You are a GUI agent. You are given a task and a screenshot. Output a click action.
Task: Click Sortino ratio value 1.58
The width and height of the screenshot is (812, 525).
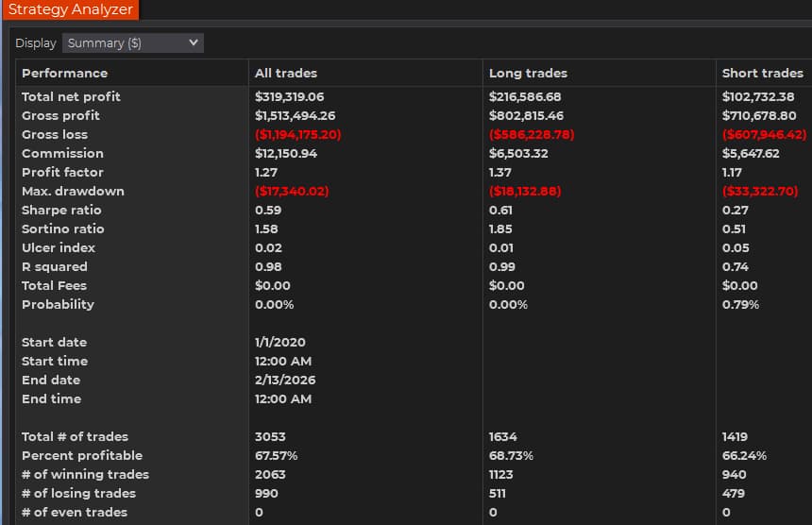[x=266, y=229]
